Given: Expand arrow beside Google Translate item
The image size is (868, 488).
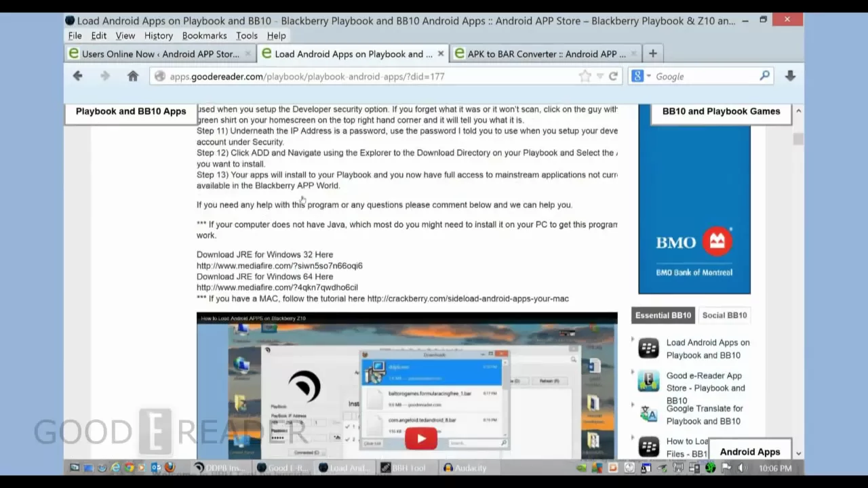Looking at the screenshot, I should 633,406.
